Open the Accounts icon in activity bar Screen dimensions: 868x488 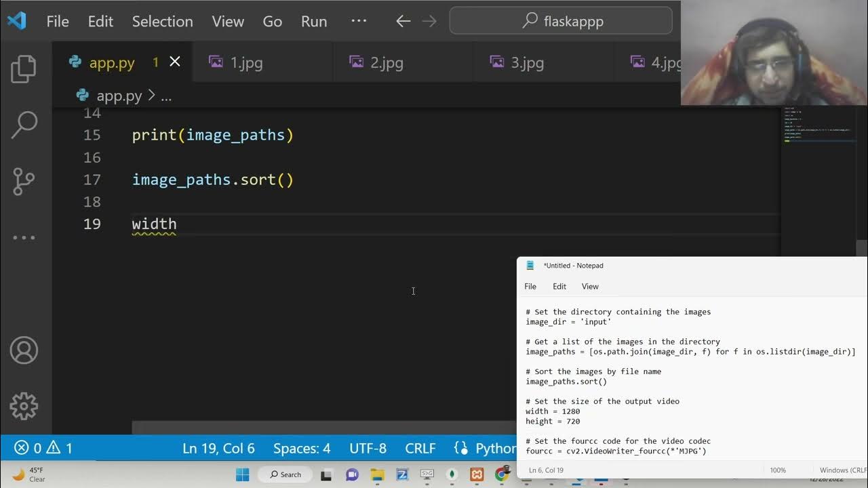[x=24, y=350]
